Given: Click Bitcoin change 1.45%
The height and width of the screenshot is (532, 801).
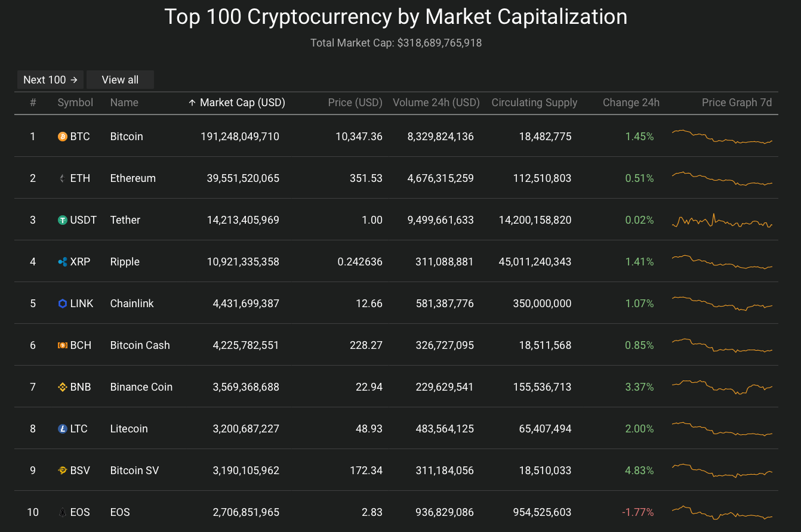Looking at the screenshot, I should tap(639, 137).
